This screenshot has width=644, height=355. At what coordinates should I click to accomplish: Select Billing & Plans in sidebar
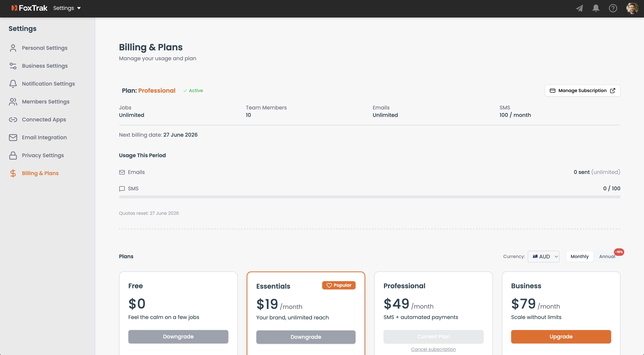pos(40,173)
